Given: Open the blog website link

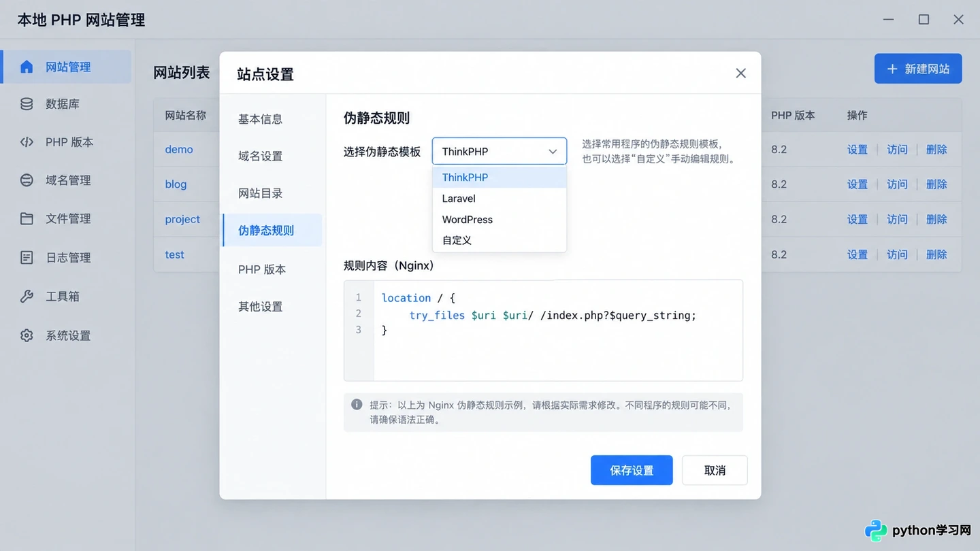Looking at the screenshot, I should pyautogui.click(x=176, y=184).
